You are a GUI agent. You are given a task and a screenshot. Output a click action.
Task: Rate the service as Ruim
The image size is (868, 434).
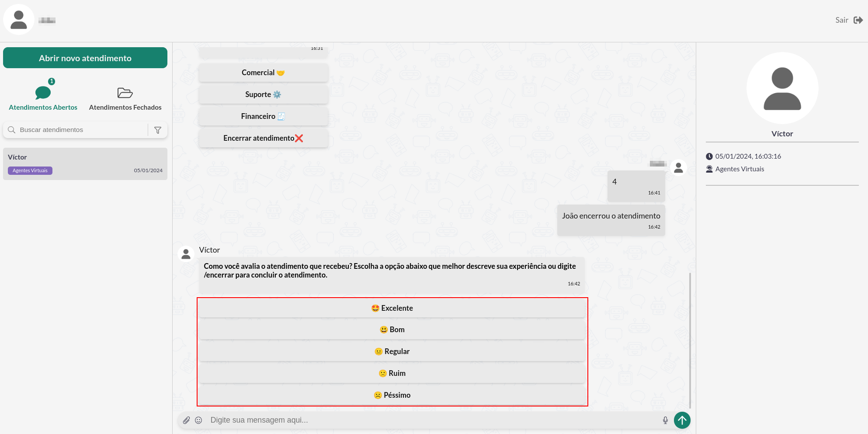point(392,373)
